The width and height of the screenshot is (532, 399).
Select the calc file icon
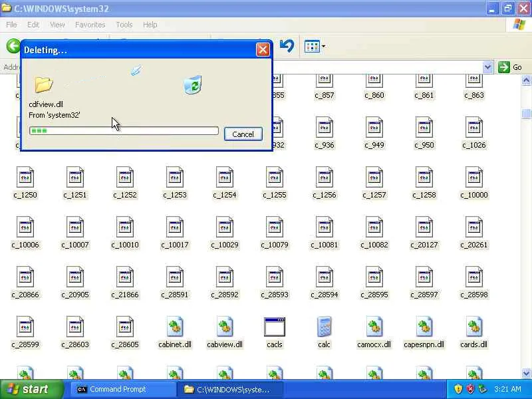click(x=324, y=327)
